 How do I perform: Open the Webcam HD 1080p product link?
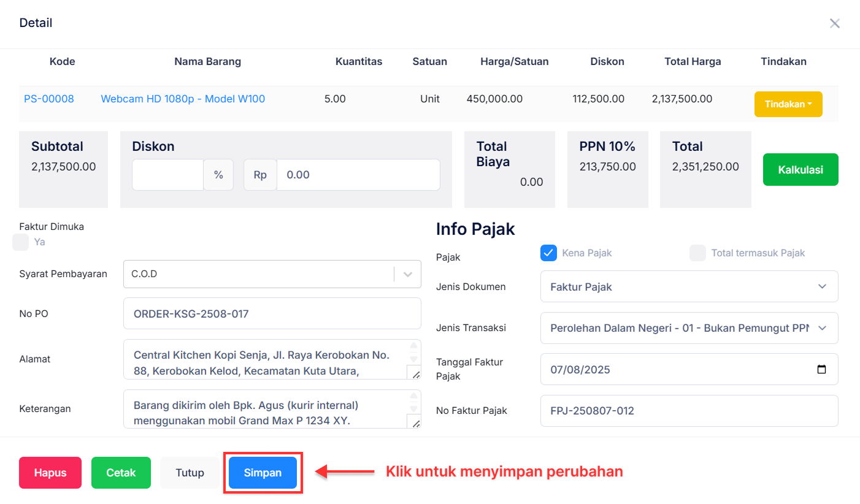pyautogui.click(x=182, y=99)
